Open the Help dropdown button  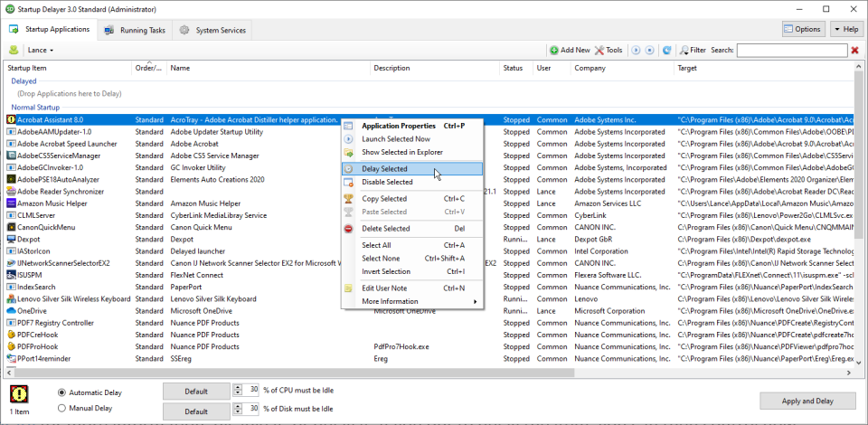tap(847, 29)
